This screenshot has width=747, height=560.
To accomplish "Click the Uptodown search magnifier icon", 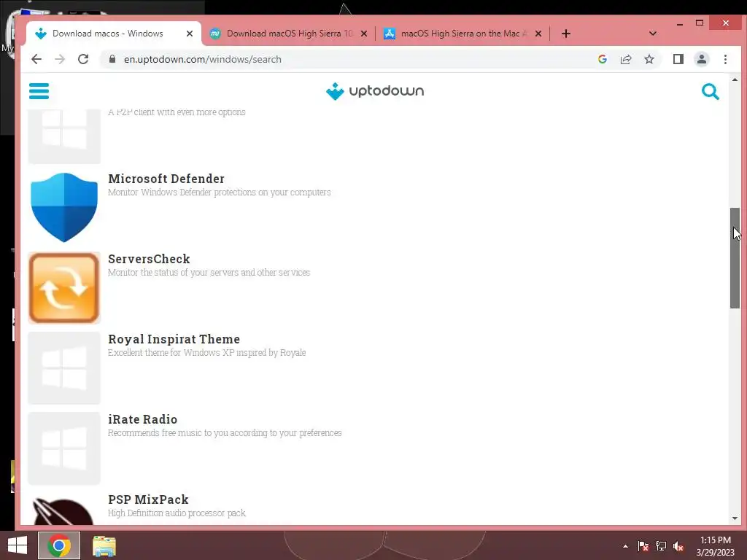I will (x=710, y=91).
